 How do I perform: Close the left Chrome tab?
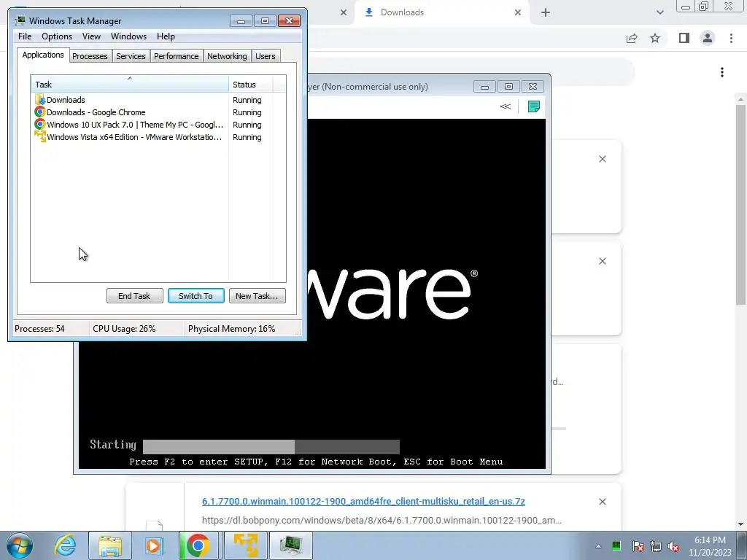click(344, 12)
